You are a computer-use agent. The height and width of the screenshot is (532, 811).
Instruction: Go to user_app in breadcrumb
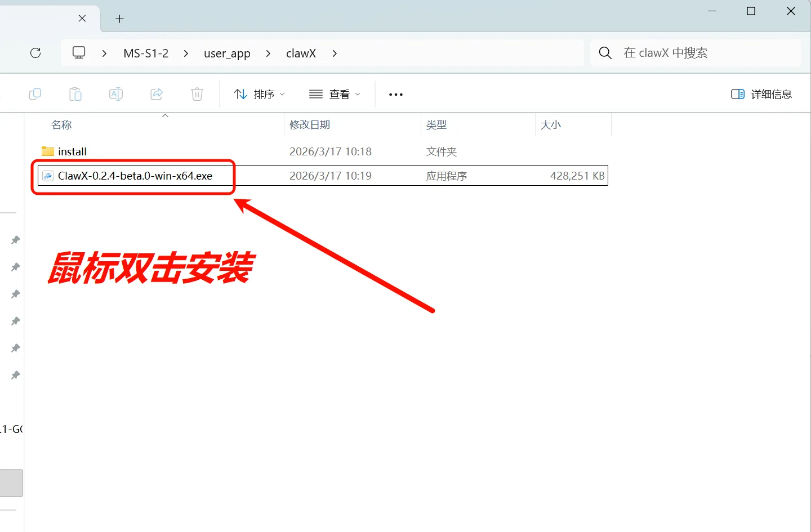(x=227, y=53)
